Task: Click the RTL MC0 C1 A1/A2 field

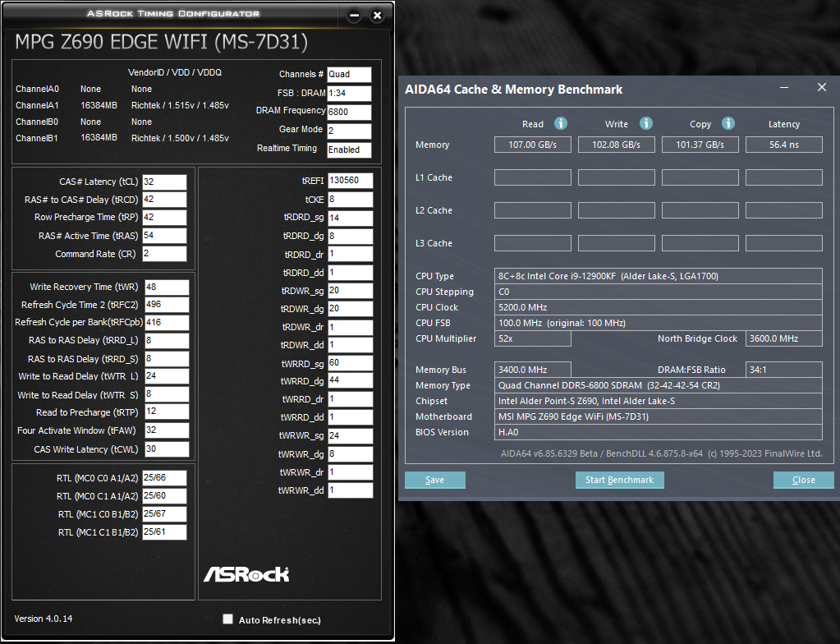Action: [164, 496]
